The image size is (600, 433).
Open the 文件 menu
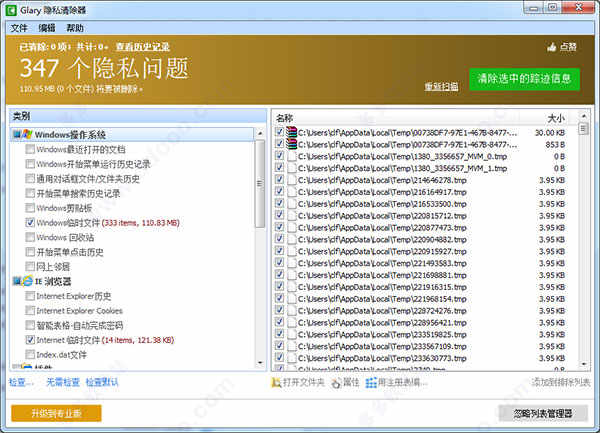pyautogui.click(x=19, y=28)
